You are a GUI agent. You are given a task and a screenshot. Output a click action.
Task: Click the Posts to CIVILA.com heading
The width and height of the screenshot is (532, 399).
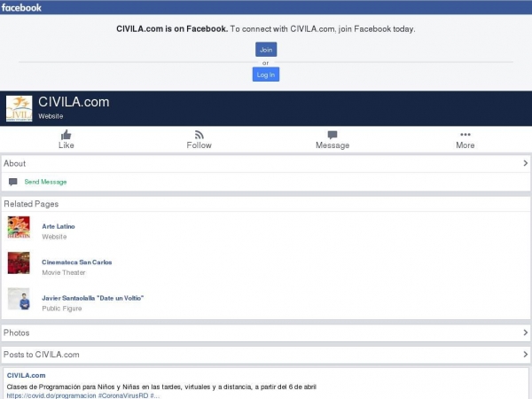(42, 355)
